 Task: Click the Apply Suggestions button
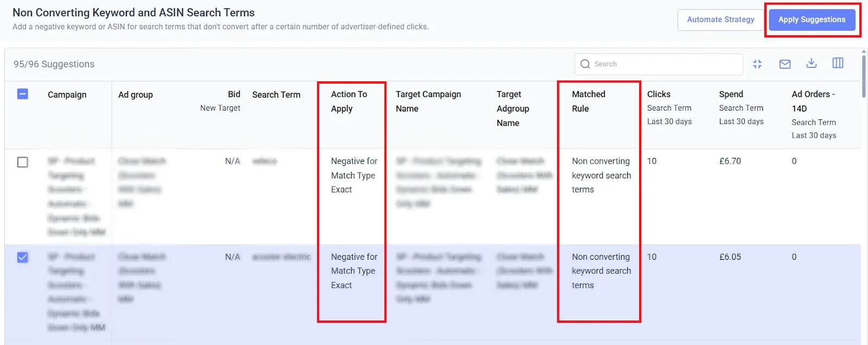click(x=812, y=20)
